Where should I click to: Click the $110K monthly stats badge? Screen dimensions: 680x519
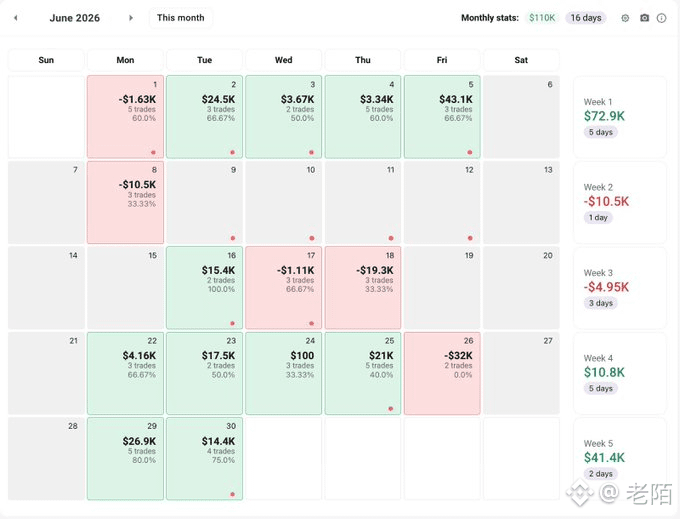point(542,18)
